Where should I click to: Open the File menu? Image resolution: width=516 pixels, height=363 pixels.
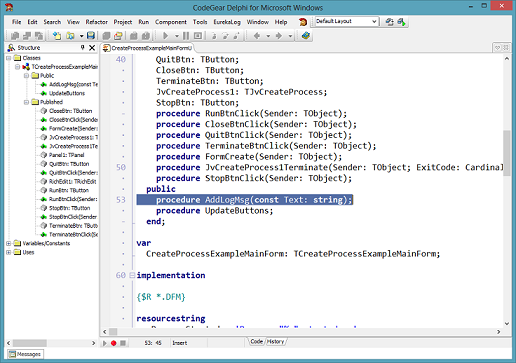(17, 22)
